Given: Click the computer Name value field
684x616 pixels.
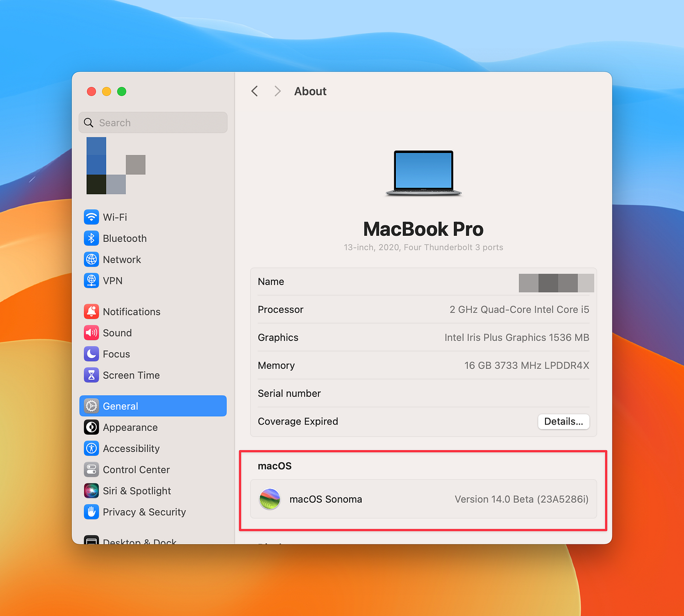Looking at the screenshot, I should tap(556, 283).
